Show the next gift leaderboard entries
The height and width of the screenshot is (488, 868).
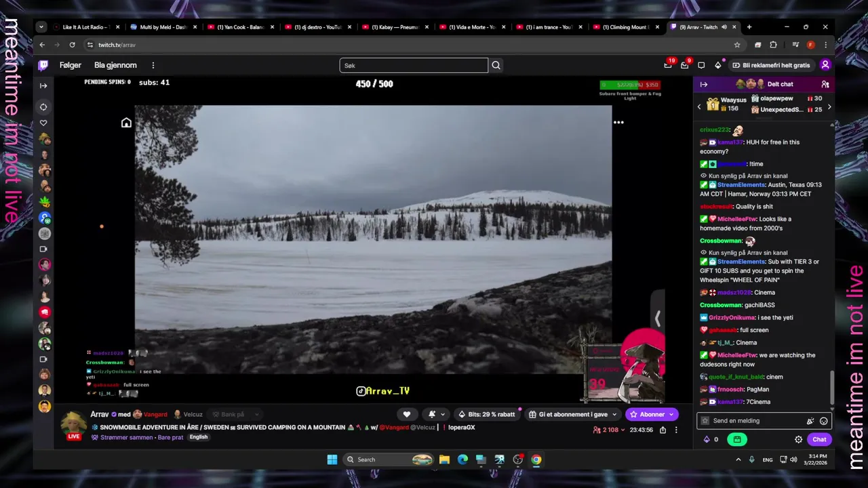(829, 107)
